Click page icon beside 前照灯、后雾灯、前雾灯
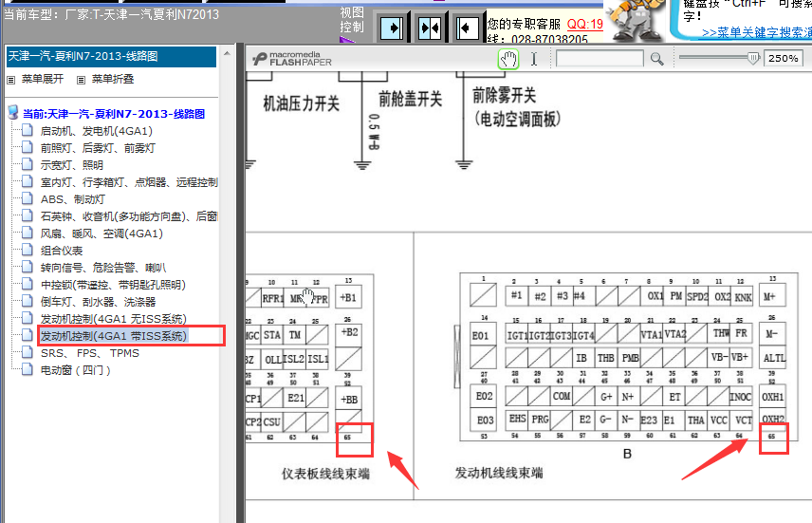Image resolution: width=812 pixels, height=523 pixels. 28,148
